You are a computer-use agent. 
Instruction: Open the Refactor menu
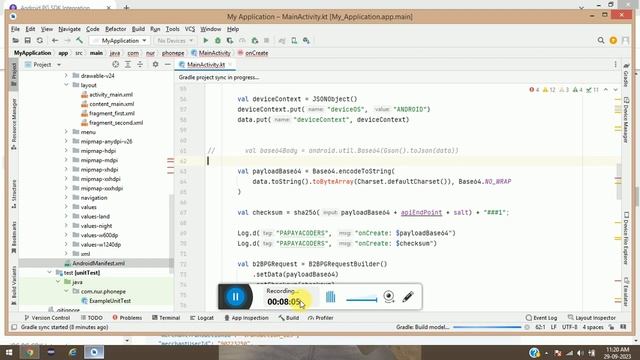116,29
